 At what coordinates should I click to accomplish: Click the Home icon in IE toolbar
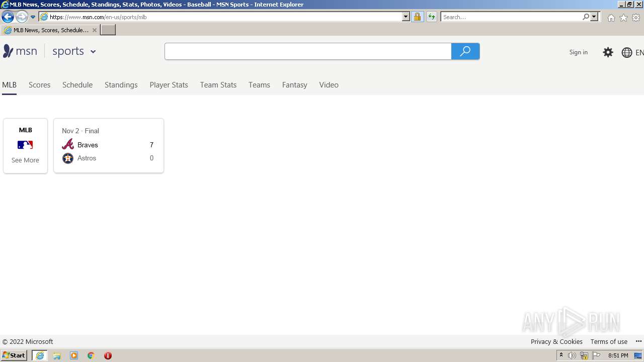(611, 18)
